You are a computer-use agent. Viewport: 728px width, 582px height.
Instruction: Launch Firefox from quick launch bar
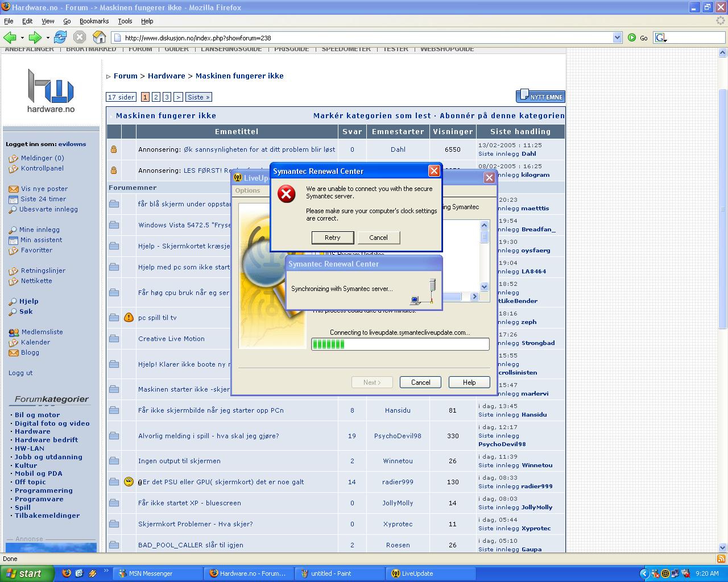click(67, 573)
